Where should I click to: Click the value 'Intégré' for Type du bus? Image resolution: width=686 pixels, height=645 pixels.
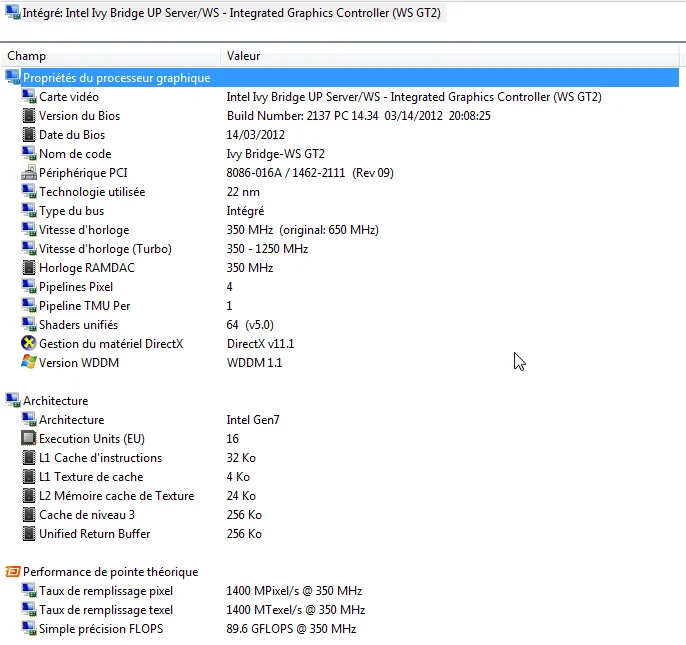point(245,211)
